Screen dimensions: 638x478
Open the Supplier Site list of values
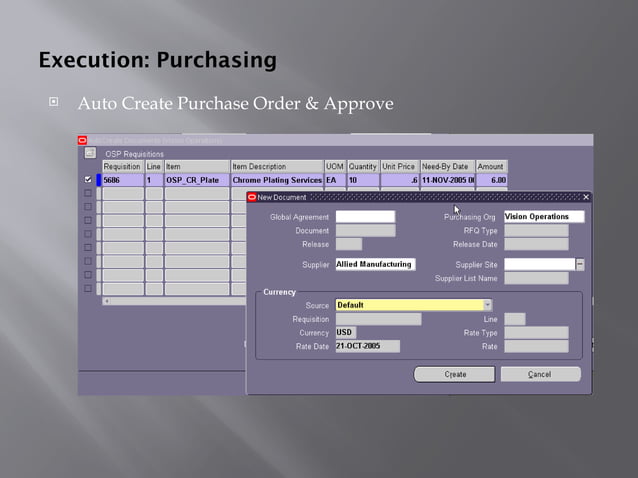pos(580,265)
